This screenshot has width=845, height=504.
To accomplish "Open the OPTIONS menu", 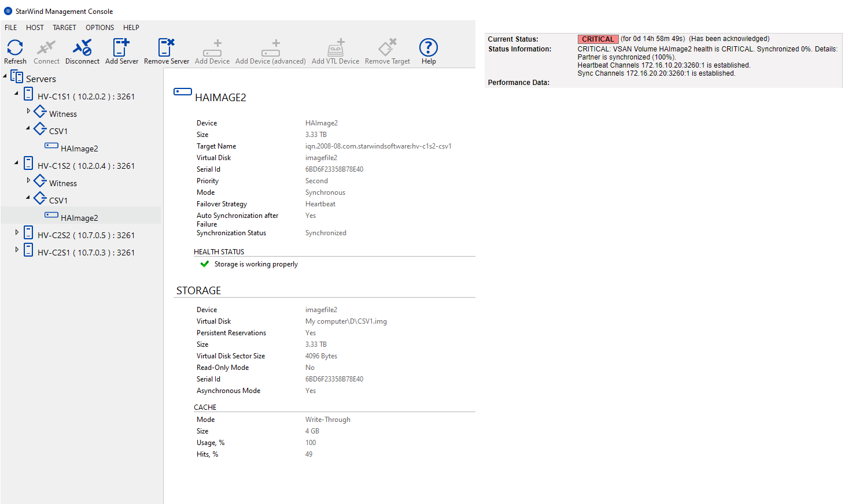I will [100, 28].
